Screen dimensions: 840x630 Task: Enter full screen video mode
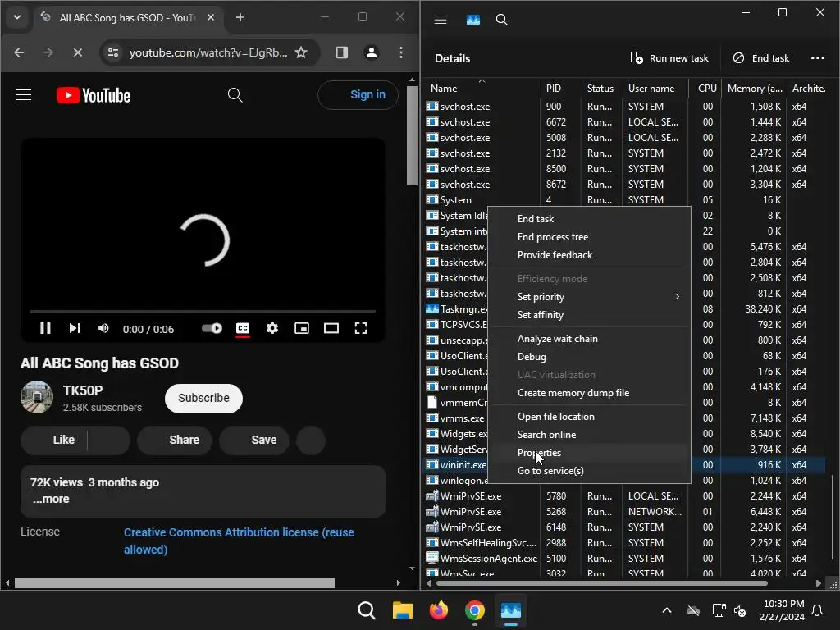click(x=361, y=328)
